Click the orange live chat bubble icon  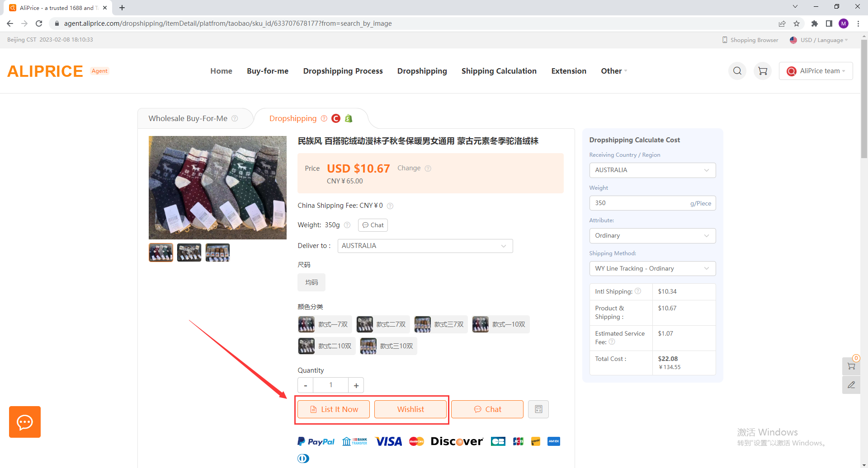[25, 422]
